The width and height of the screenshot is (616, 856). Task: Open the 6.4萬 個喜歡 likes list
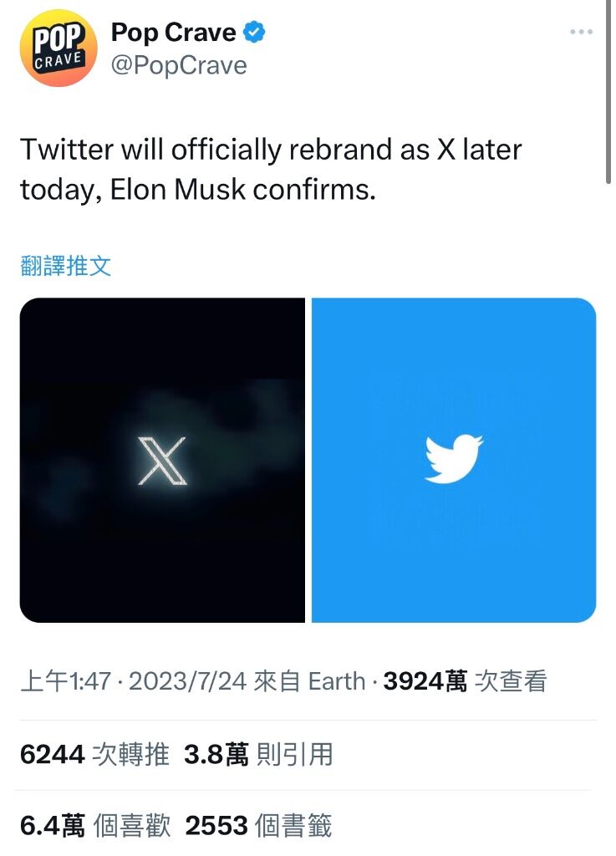[x=95, y=825]
